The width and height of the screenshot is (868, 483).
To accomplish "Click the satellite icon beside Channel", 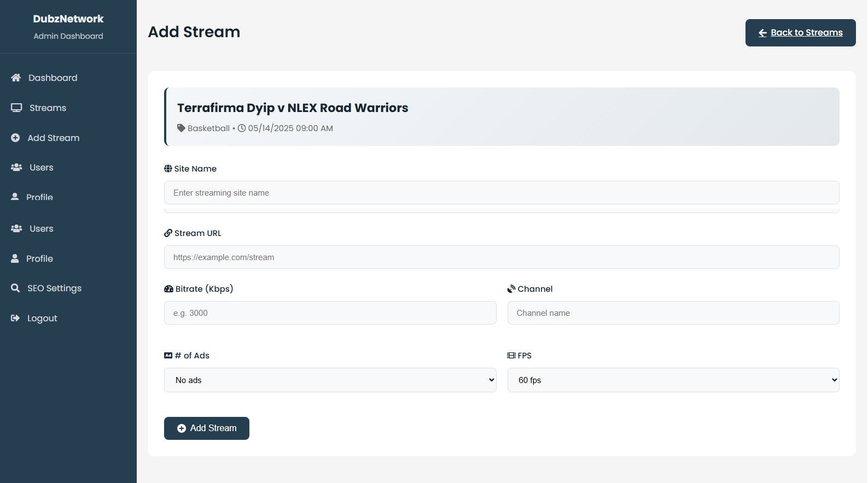I will (511, 288).
